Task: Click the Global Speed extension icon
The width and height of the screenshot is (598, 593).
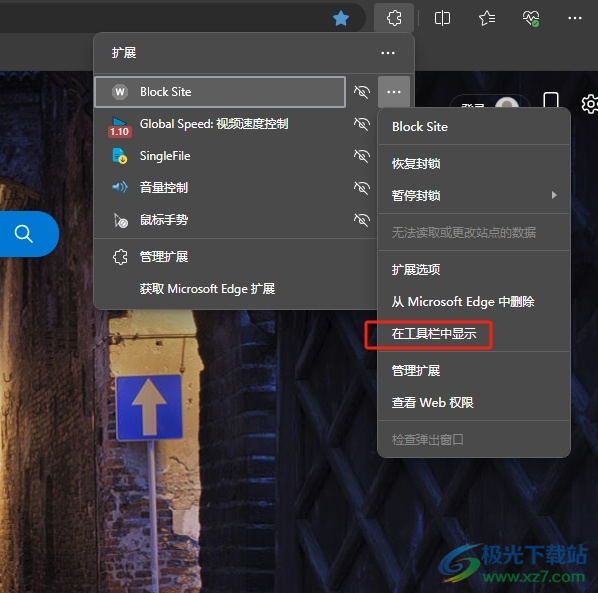Action: (120, 126)
